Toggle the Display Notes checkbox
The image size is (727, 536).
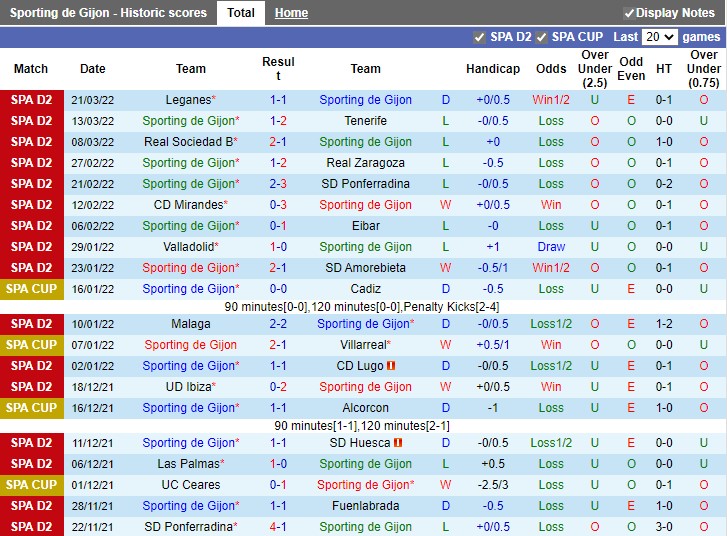tap(629, 13)
